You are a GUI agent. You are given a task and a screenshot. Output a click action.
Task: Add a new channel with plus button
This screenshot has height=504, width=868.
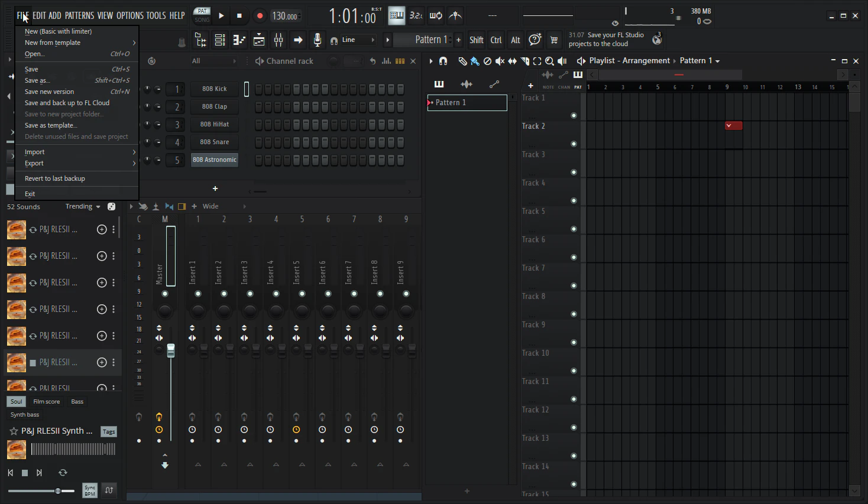(215, 188)
